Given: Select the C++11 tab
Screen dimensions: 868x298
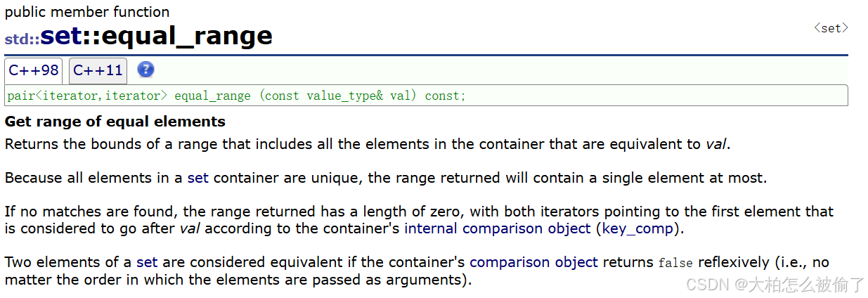Looking at the screenshot, I should point(98,70).
